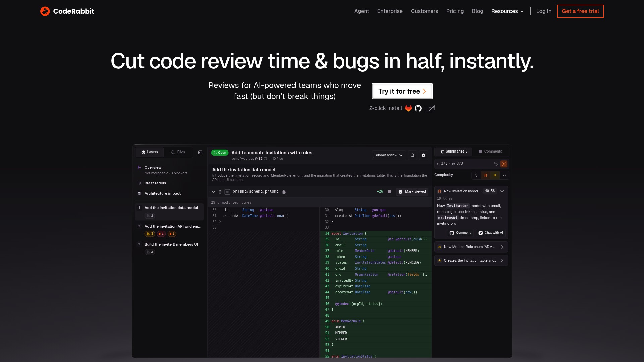Open the Customers nav link
644x362 pixels.
click(x=424, y=11)
